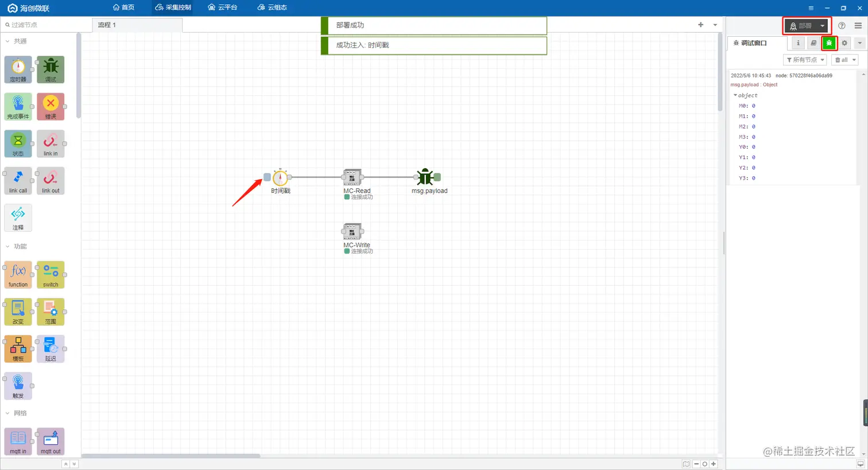Open the green debug sidebar tab icon

coord(829,43)
